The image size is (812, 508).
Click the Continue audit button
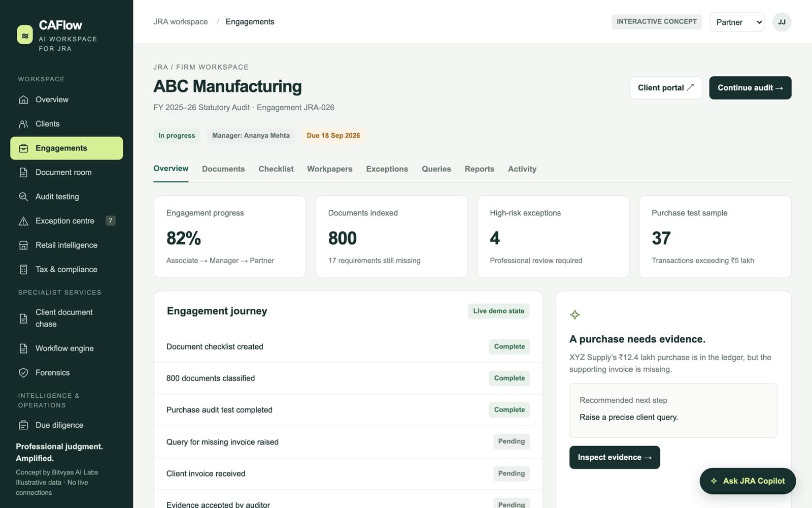750,88
